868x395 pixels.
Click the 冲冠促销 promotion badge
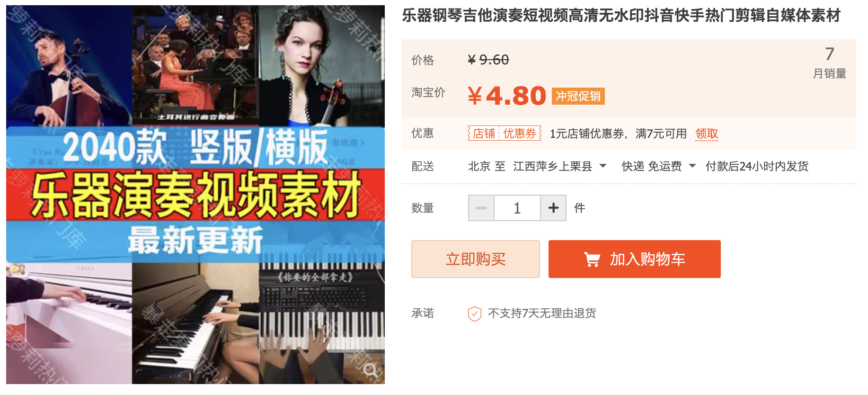click(x=578, y=96)
